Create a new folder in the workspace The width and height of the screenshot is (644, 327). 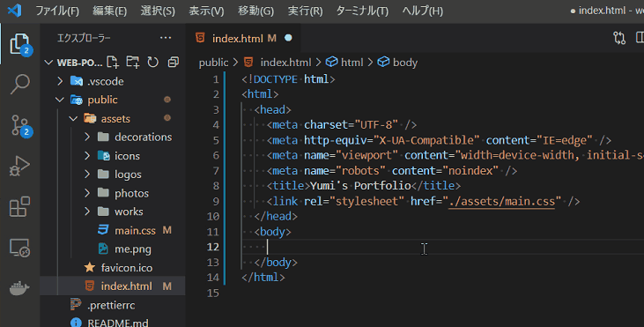tap(133, 62)
